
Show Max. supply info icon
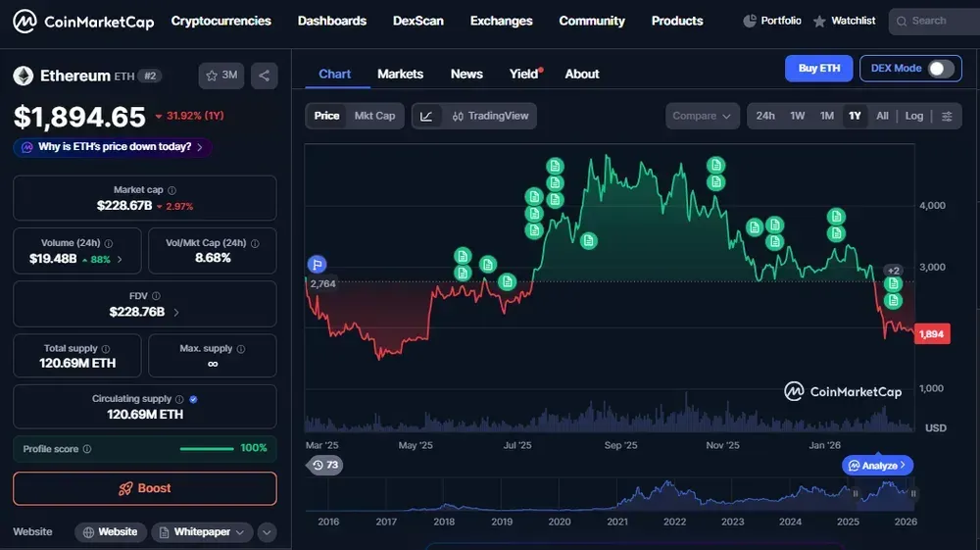click(241, 349)
